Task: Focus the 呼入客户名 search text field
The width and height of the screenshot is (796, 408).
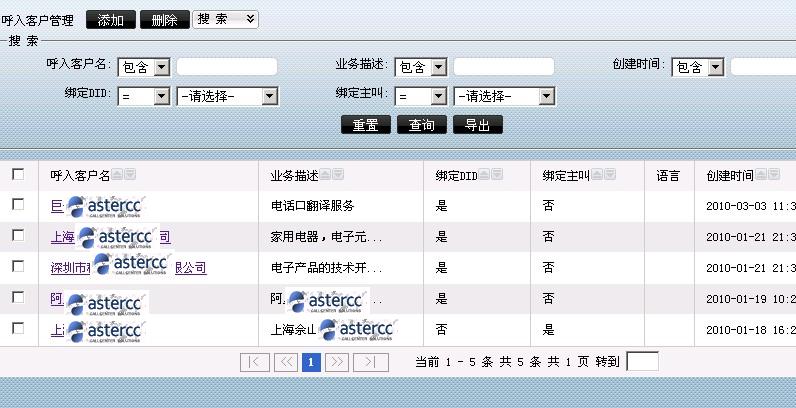Action: (x=227, y=67)
